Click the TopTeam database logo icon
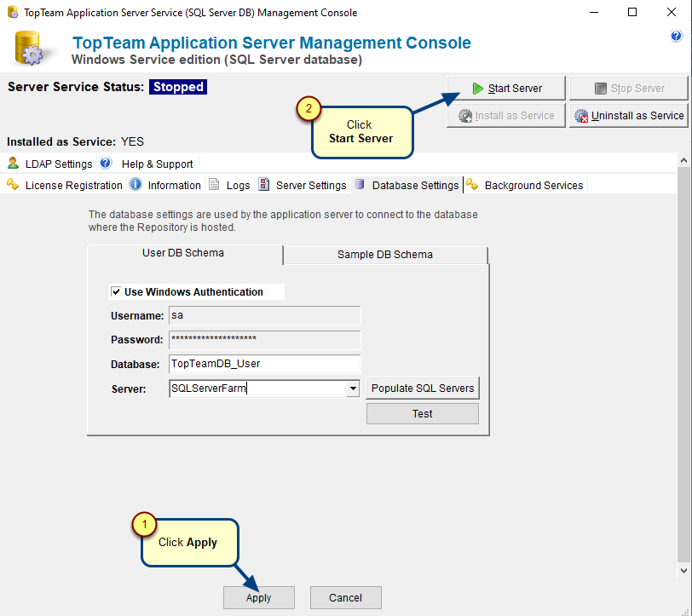This screenshot has height=616, width=692. 29,48
